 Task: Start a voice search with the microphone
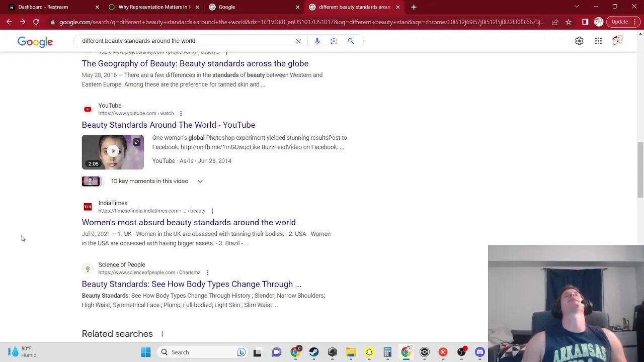tap(317, 41)
